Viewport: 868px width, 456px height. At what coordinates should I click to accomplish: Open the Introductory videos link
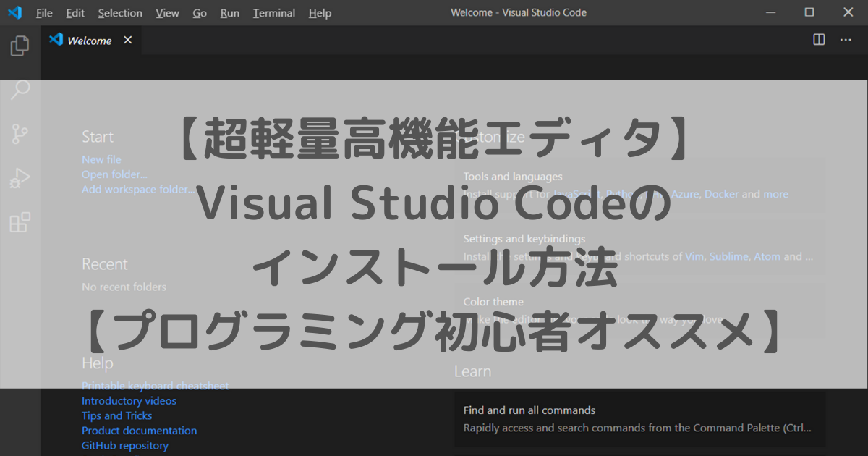coord(129,400)
